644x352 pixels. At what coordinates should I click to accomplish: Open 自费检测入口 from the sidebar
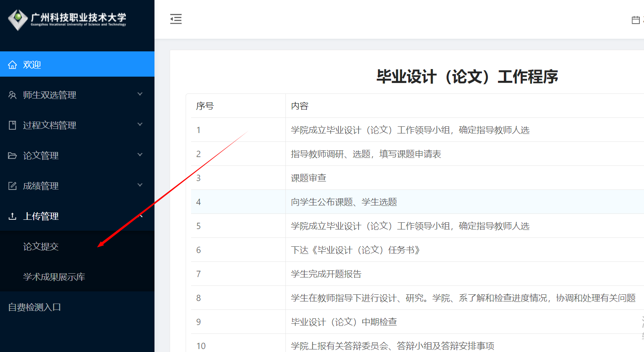tap(35, 307)
